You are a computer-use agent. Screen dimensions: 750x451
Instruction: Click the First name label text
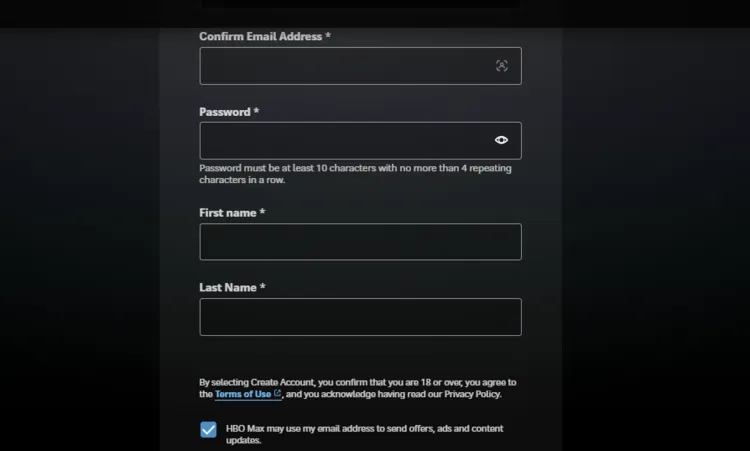pos(227,213)
